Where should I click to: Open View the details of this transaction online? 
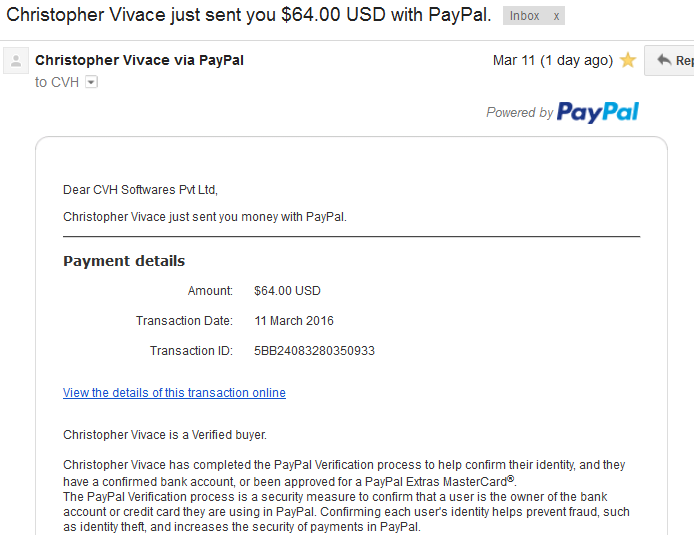point(174,393)
